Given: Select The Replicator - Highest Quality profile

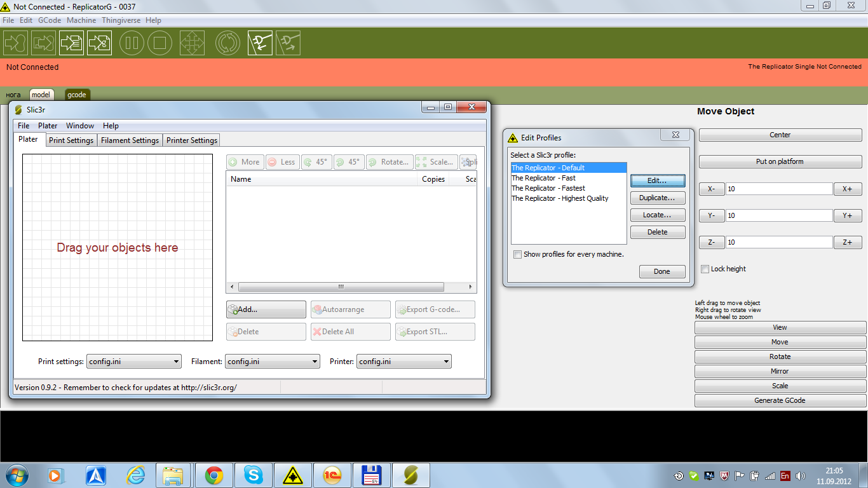Looking at the screenshot, I should tap(560, 198).
